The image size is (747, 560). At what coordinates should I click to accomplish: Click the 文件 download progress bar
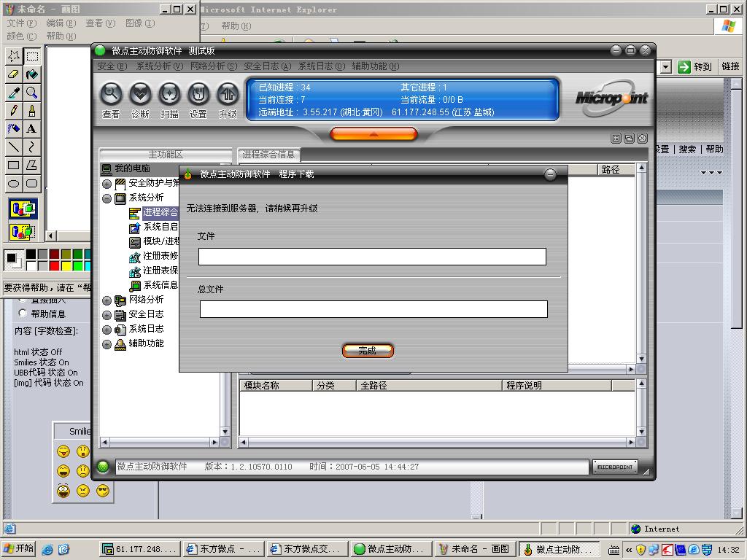click(372, 257)
